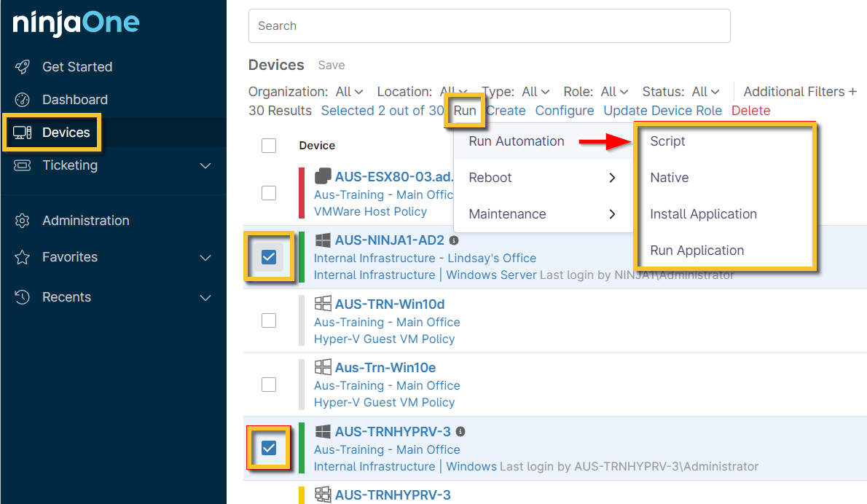This screenshot has height=504, width=867.
Task: Click the Favorites star icon
Action: point(23,257)
